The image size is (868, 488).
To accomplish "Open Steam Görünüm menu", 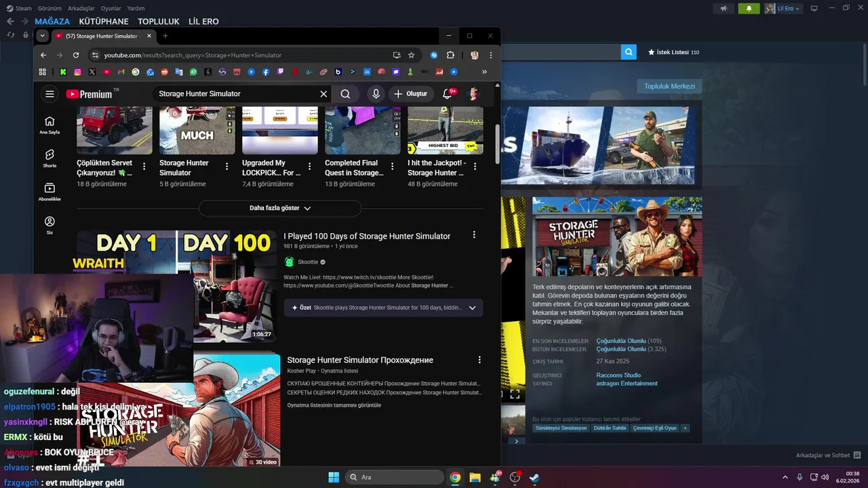I will [x=50, y=9].
